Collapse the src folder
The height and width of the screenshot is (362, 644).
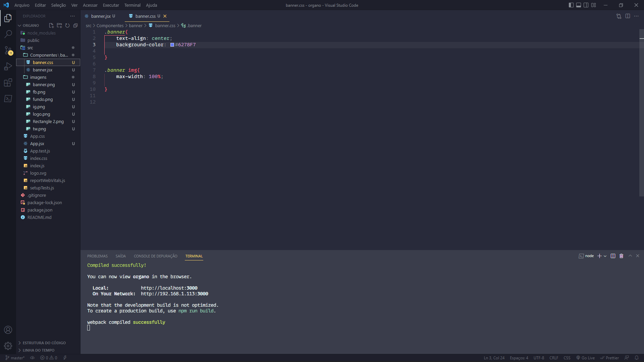(48, 48)
